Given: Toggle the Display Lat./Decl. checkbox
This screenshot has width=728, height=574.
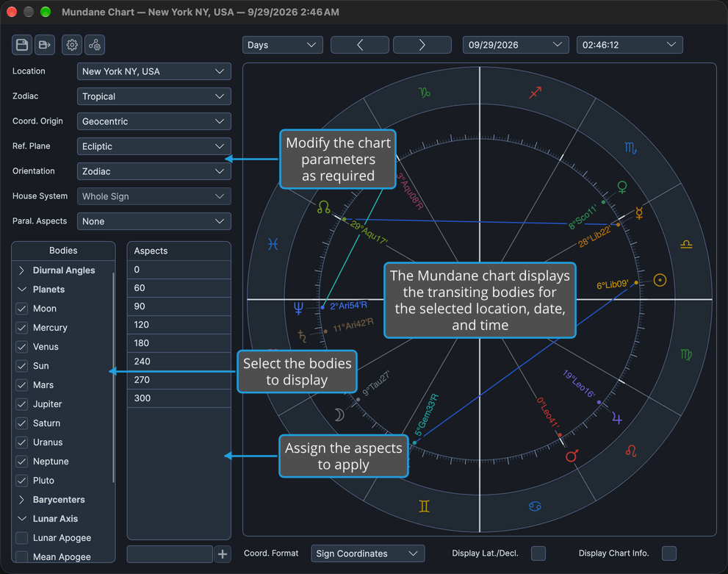Looking at the screenshot, I should pyautogui.click(x=538, y=553).
